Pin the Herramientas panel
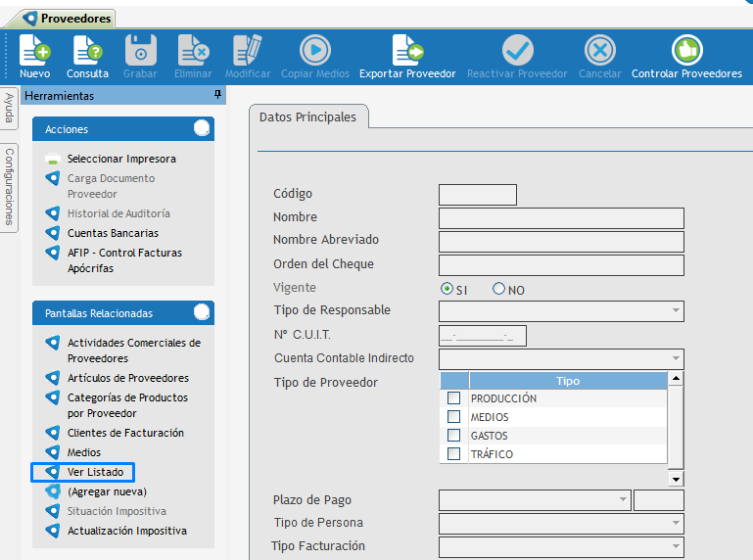 point(217,95)
